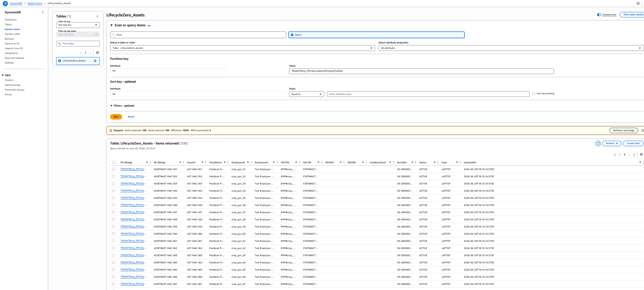Open results table preferences gear
644x290 pixels.
pos(641,154)
